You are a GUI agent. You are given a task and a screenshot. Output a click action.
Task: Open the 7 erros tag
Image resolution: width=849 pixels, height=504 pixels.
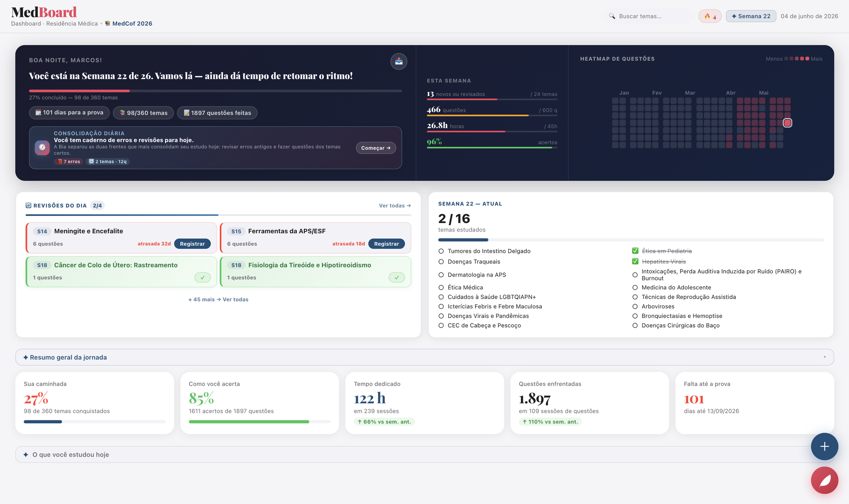click(69, 162)
